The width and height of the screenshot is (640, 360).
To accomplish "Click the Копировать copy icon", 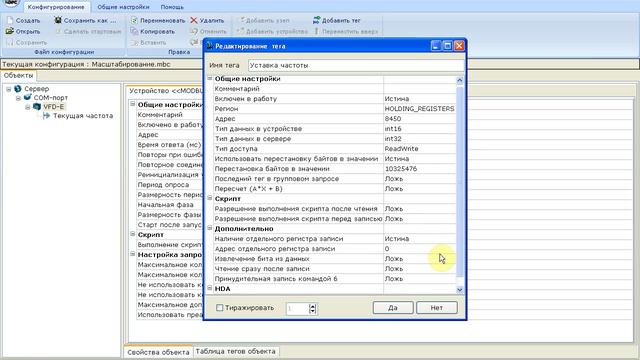I will tap(134, 31).
